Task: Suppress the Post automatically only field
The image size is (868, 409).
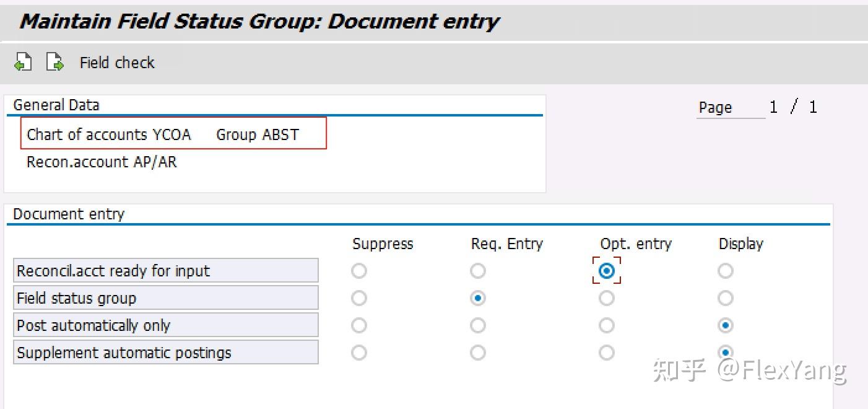Action: 359,325
